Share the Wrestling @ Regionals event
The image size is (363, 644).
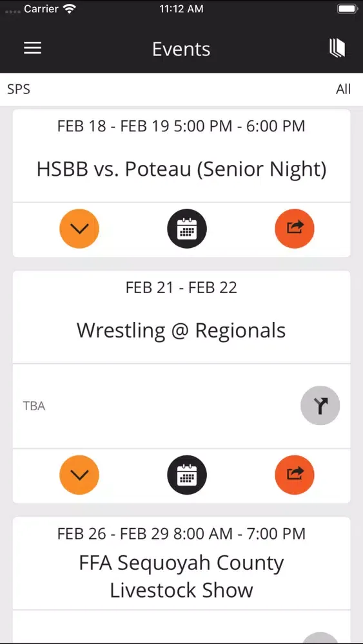tap(295, 475)
